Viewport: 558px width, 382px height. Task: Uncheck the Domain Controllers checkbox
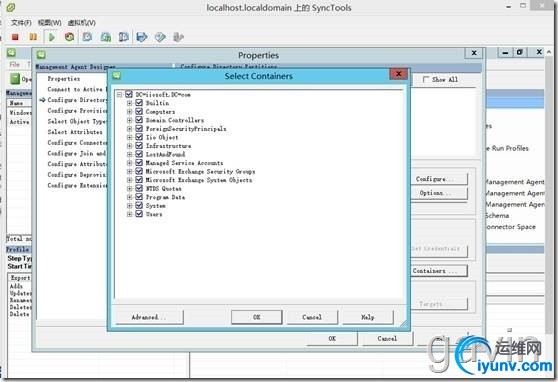(139, 120)
